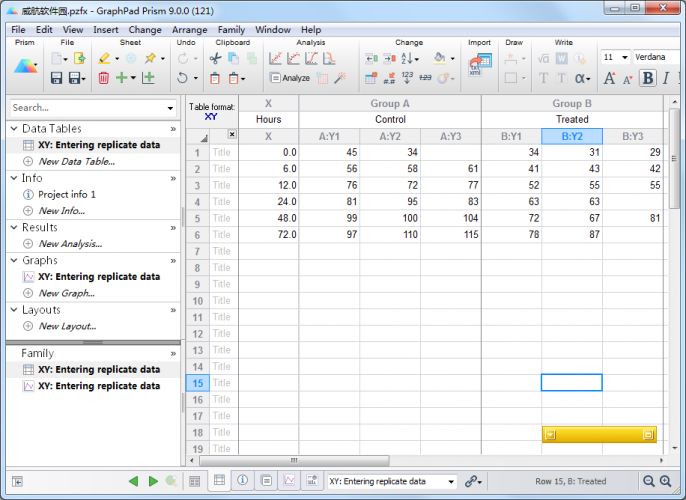Click the Info sheet icon in bottom bar
Screen dimensions: 686x500
point(242,480)
